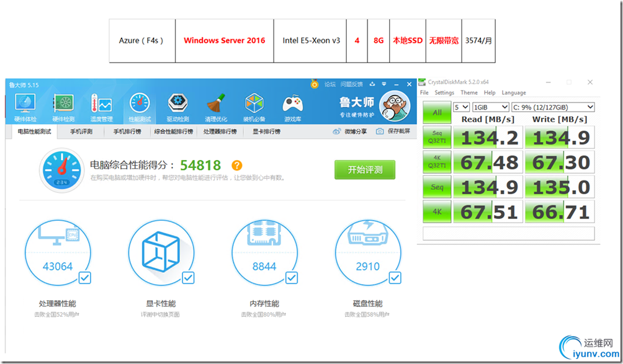Open Help menu in CrystalDiskMark
This screenshot has width=623, height=364.
(490, 92)
